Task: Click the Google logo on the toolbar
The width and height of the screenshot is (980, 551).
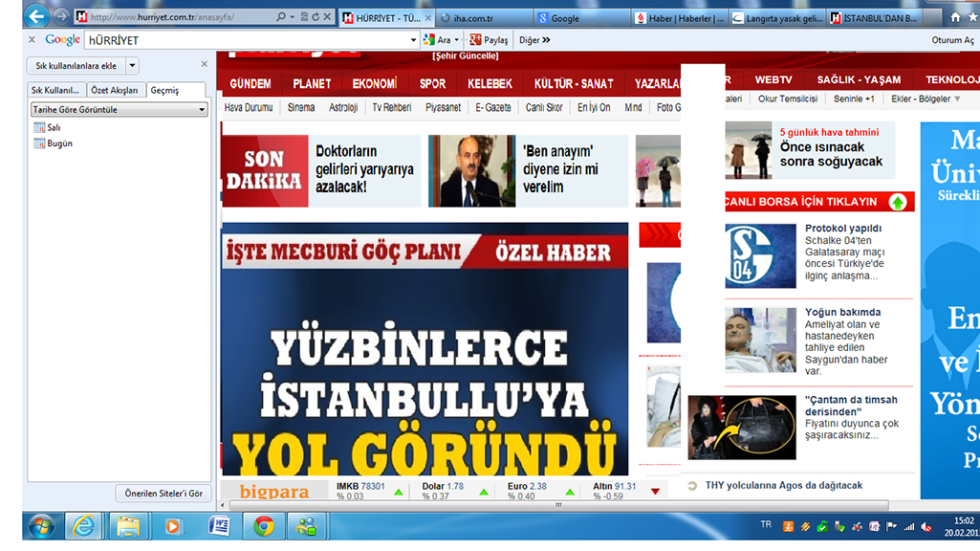Action: [x=62, y=39]
